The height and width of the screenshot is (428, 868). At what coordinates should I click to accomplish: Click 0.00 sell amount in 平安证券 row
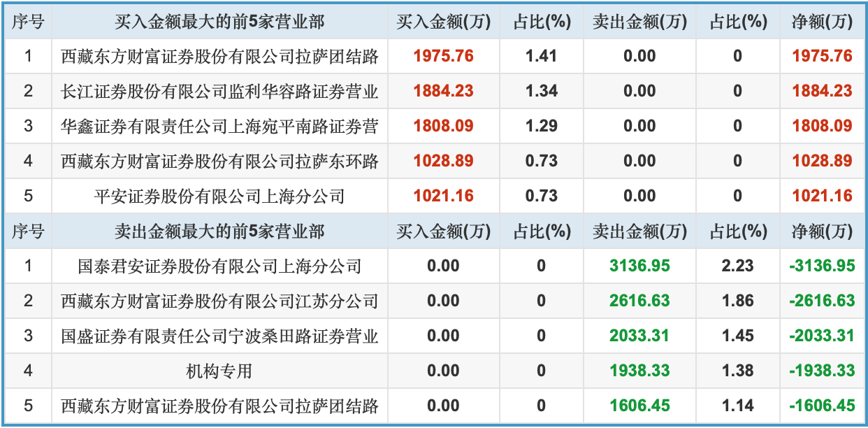click(639, 196)
